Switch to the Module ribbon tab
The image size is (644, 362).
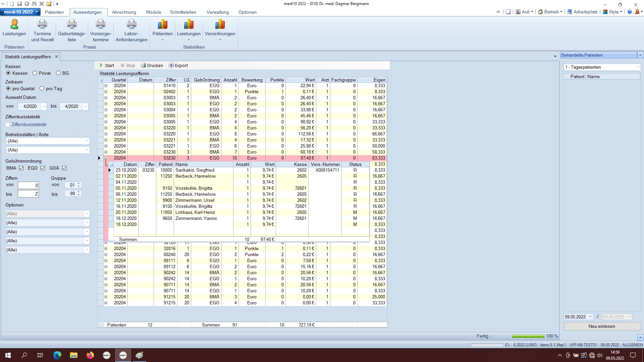pyautogui.click(x=154, y=12)
